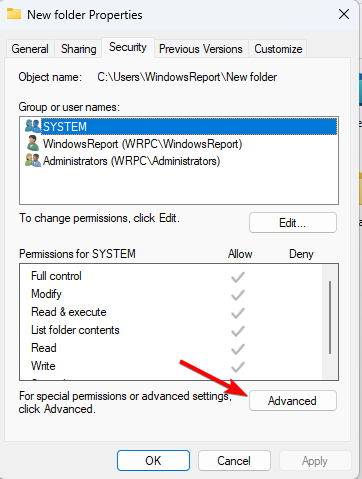Click the SYSTEM group icon
Screen dimensions: 362x479
pos(33,126)
